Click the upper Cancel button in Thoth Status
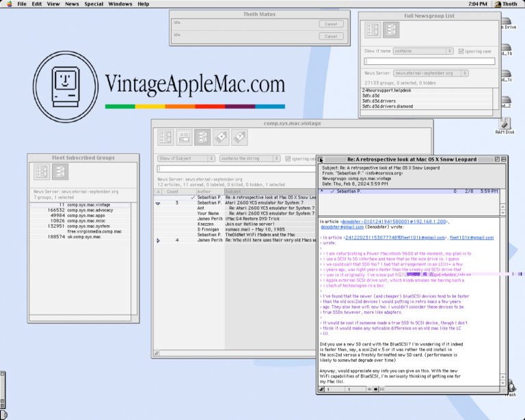Screen dimensions: 525x420 pos(331,24)
